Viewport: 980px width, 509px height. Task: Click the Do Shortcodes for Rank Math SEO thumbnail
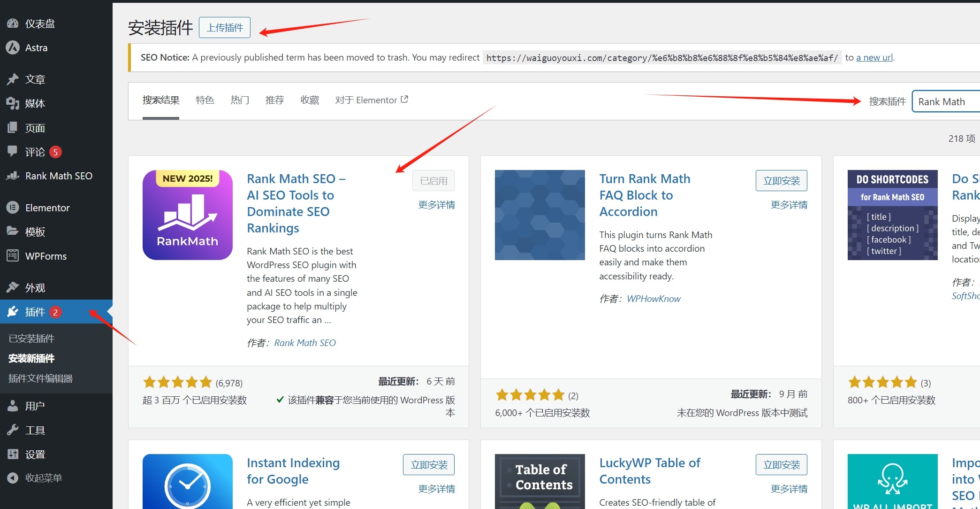[893, 215]
